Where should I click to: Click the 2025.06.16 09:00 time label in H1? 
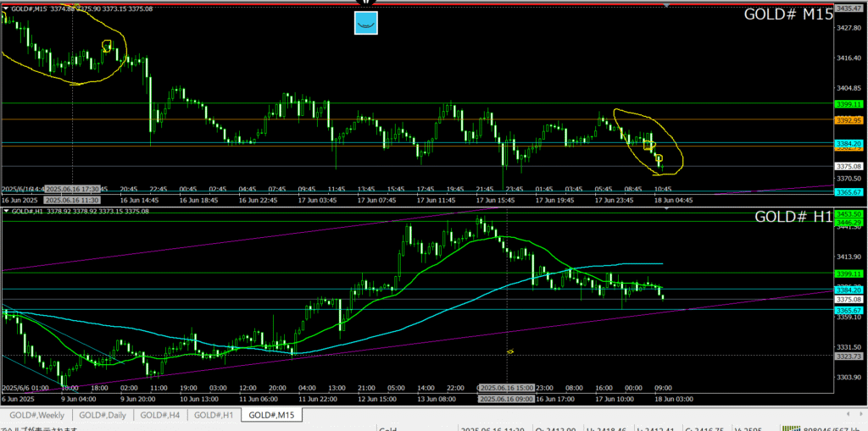tap(509, 399)
